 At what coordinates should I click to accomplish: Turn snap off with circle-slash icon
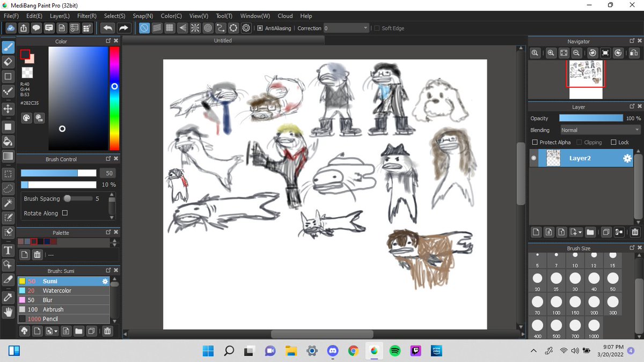click(144, 28)
